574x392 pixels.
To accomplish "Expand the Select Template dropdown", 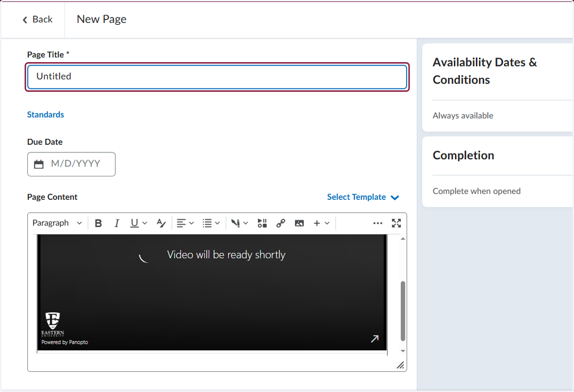I will 363,197.
